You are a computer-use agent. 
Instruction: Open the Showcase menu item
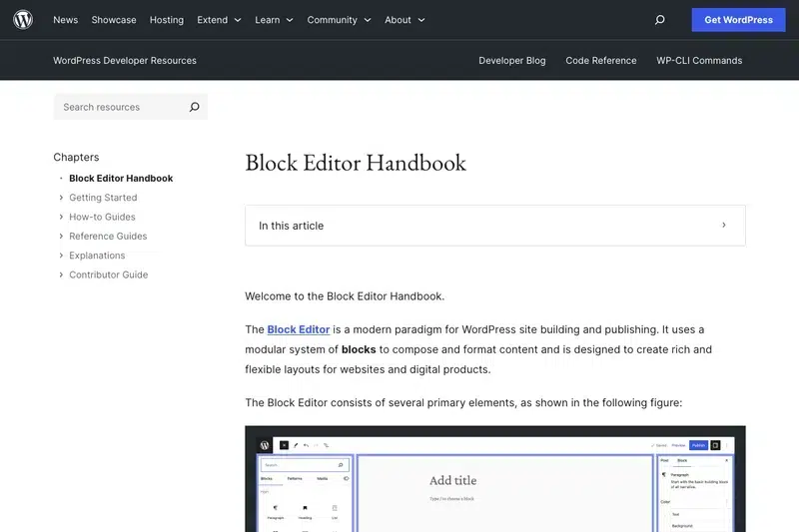pyautogui.click(x=114, y=20)
